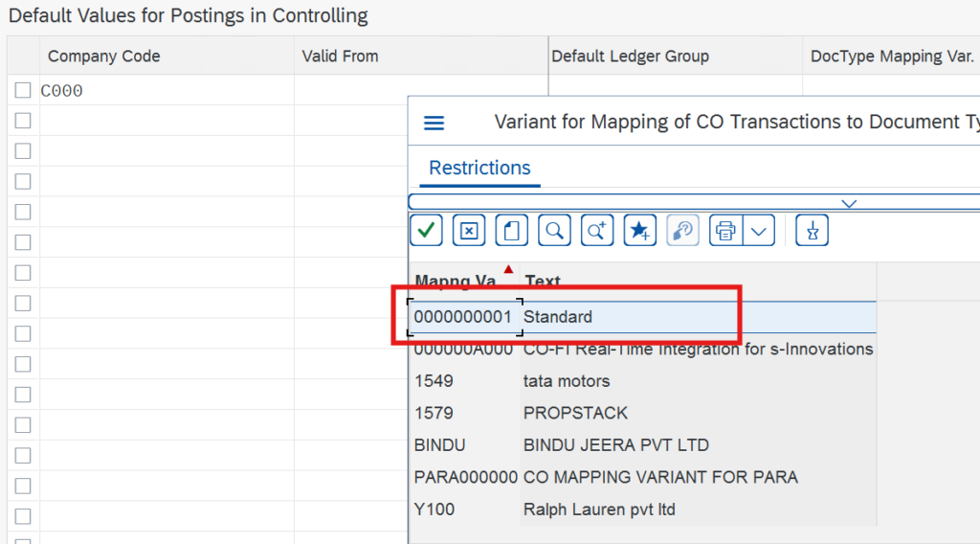This screenshot has width=980, height=544.
Task: Click the pin dialog icon
Action: 812,230
